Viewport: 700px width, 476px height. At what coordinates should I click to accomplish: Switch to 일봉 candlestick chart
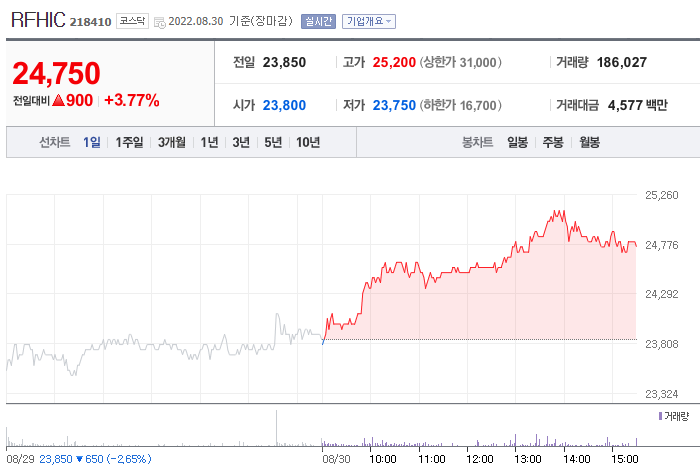click(517, 142)
